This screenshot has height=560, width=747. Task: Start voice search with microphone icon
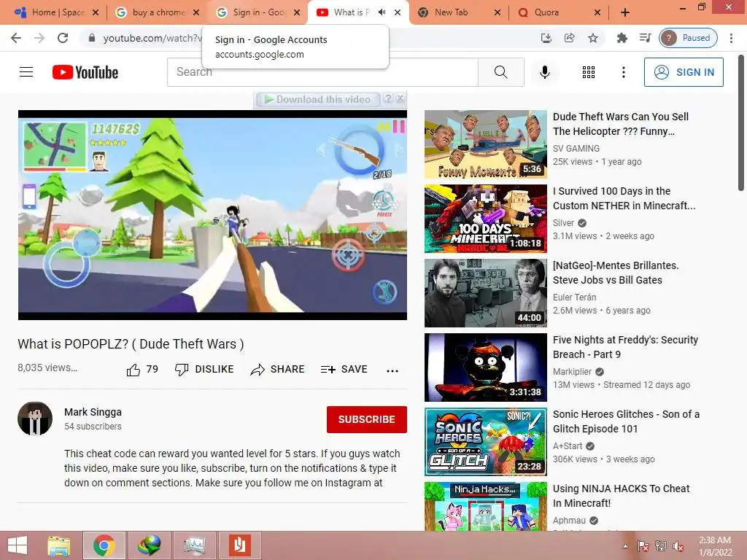(544, 72)
